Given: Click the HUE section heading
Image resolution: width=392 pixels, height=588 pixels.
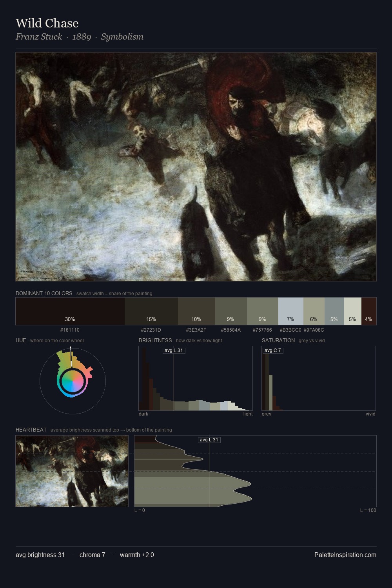Looking at the screenshot, I should click(x=21, y=340).
